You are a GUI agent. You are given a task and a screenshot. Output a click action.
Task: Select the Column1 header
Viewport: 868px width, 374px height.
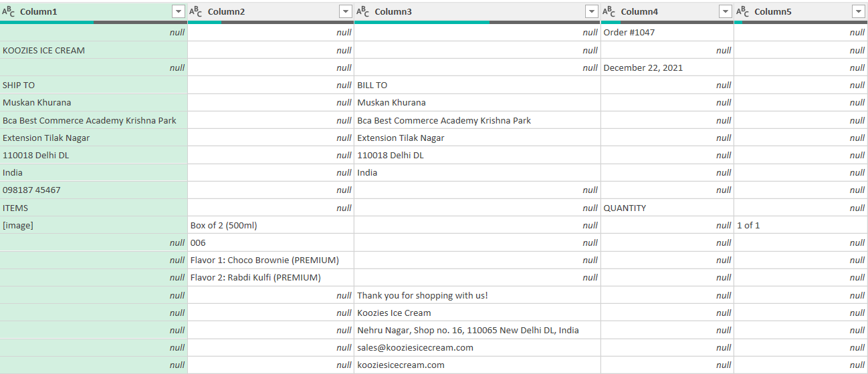(x=94, y=11)
